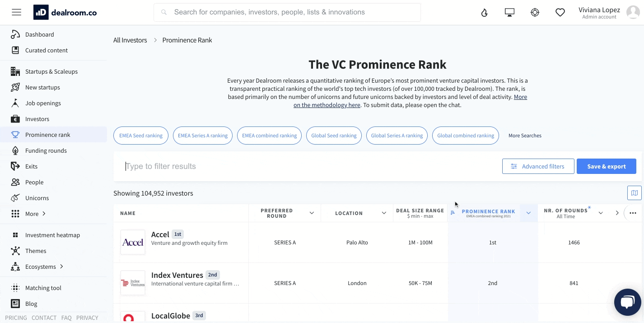
Task: Open the hamburger menu icon
Action: click(17, 13)
